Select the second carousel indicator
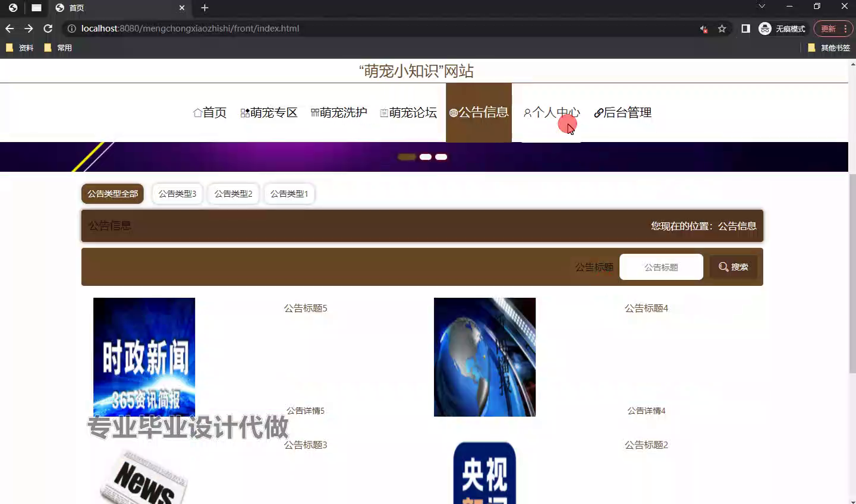This screenshot has width=856, height=504. coord(426,157)
